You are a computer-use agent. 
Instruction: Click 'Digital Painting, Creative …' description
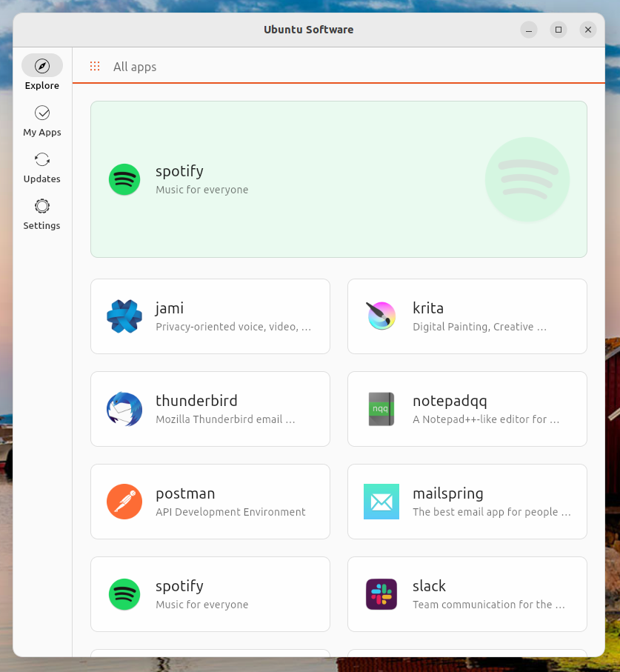(x=479, y=327)
